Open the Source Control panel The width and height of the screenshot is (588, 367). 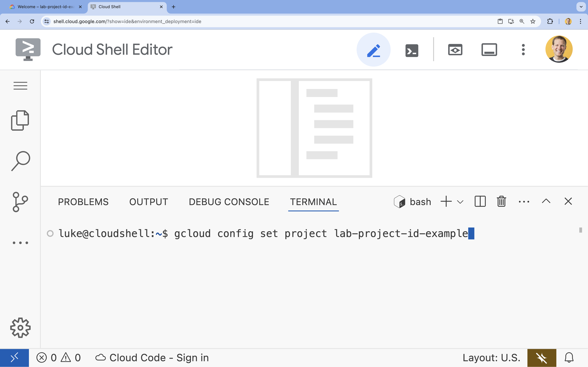[20, 202]
